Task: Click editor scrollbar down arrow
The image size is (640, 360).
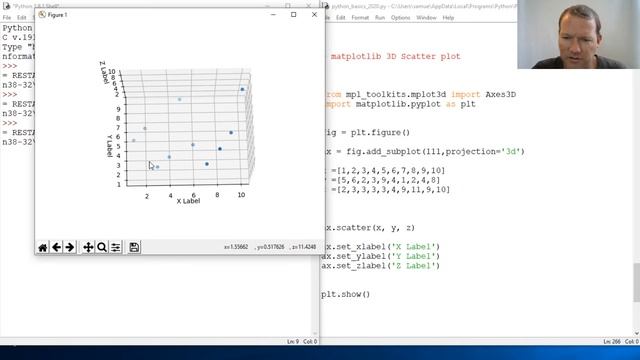Action: tap(636, 333)
